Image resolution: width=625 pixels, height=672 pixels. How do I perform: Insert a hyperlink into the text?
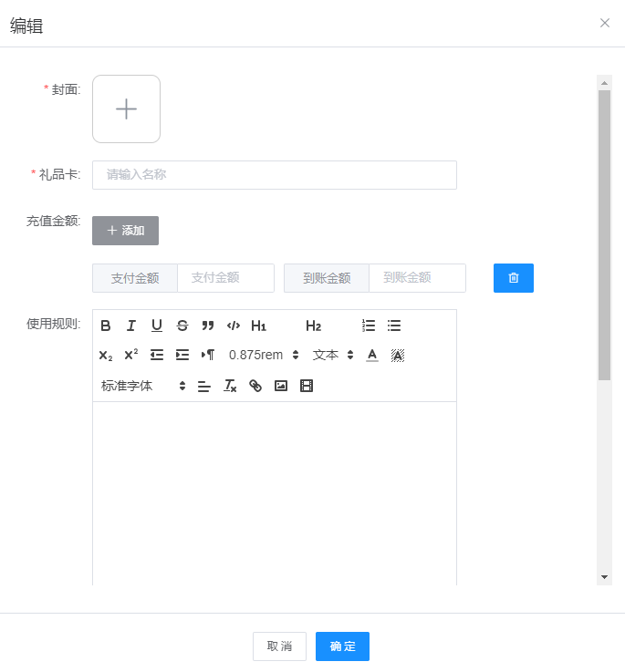click(255, 386)
